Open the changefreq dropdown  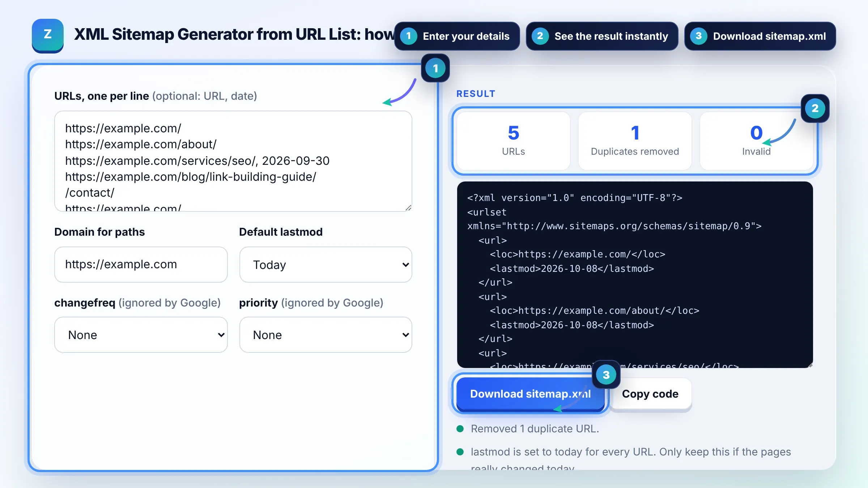tap(141, 335)
